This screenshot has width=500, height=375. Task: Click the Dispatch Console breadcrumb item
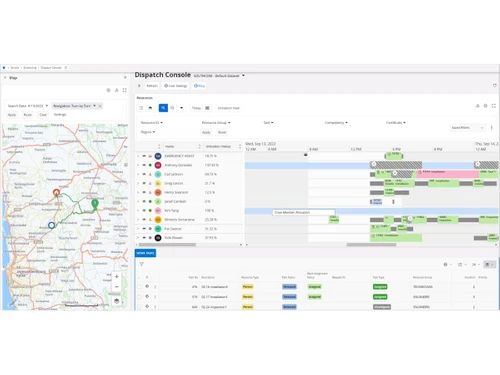[x=51, y=68]
